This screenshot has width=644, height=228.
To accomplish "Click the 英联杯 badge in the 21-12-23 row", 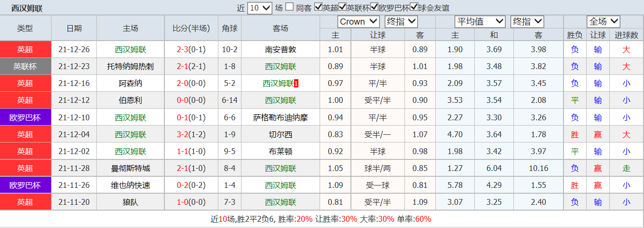I will (x=25, y=66).
